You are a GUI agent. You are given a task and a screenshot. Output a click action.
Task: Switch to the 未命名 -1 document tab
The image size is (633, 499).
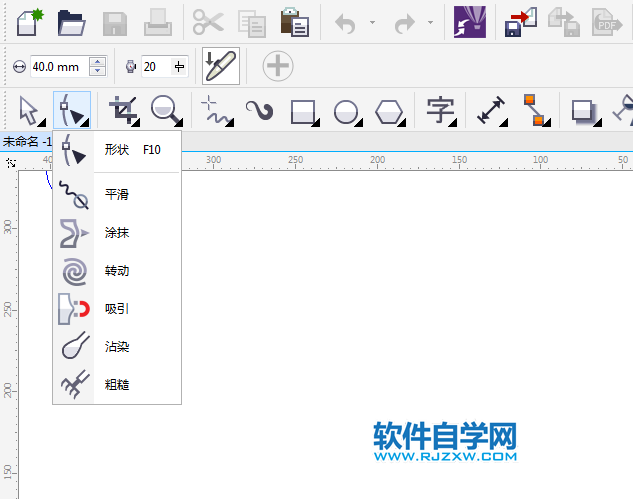(26, 141)
